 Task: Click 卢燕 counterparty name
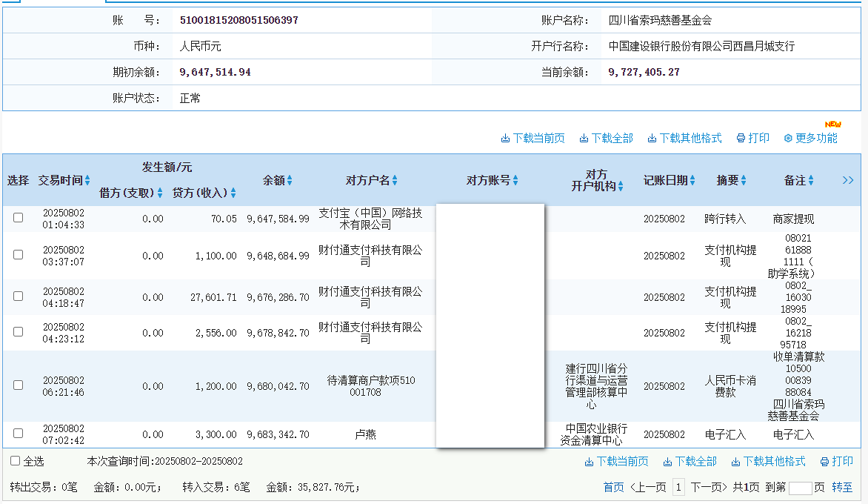pyautogui.click(x=365, y=434)
